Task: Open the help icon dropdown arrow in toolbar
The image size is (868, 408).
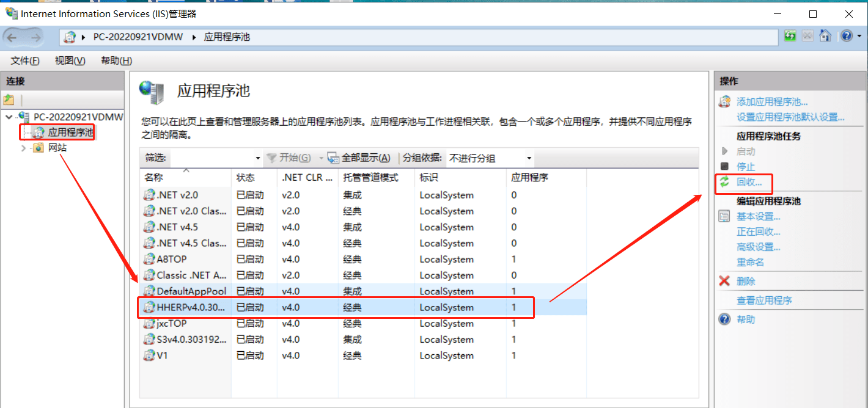Action: coord(858,36)
